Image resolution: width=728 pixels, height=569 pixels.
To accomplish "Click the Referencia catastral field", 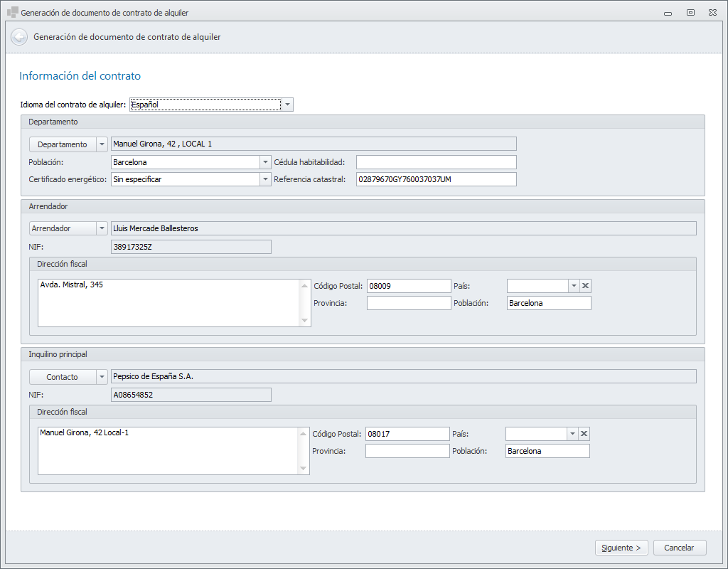I will point(436,179).
